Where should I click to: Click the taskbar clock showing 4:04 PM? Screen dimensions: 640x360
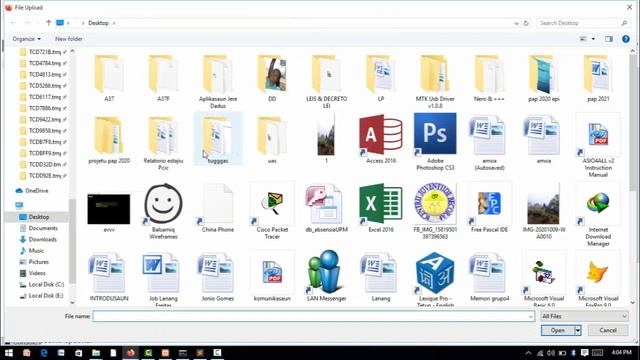(622, 352)
